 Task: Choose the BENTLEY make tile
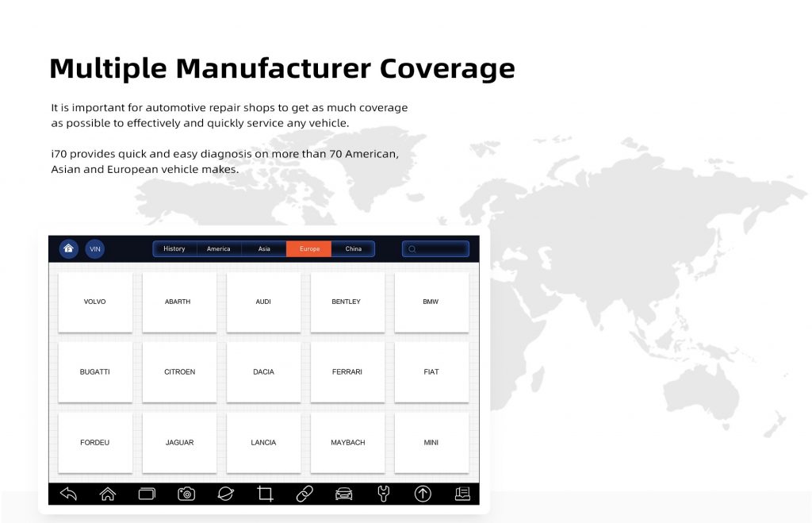point(347,302)
